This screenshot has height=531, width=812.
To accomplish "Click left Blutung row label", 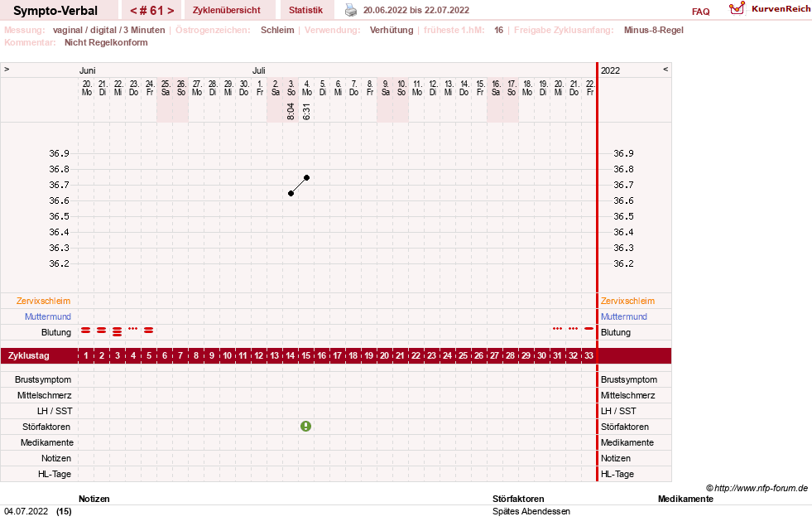I will click(56, 332).
